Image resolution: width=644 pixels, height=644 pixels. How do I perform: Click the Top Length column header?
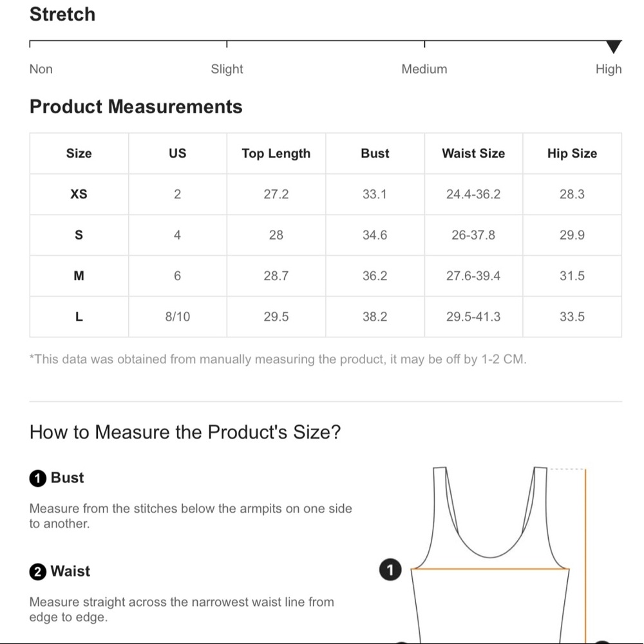click(276, 153)
